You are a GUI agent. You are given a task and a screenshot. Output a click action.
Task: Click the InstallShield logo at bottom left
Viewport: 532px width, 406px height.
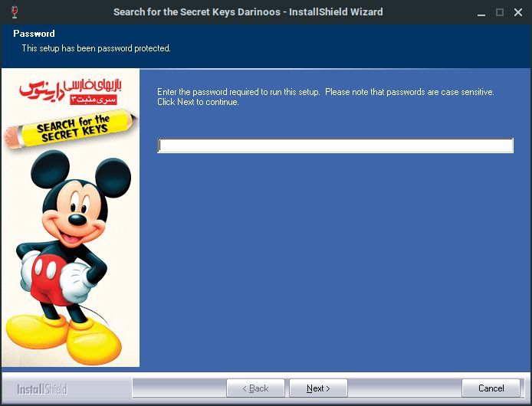(42, 389)
